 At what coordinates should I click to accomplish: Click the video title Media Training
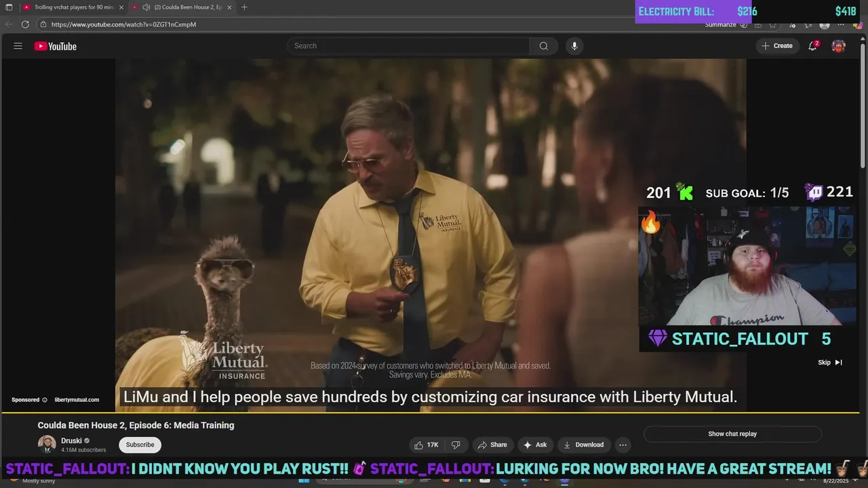136,426
